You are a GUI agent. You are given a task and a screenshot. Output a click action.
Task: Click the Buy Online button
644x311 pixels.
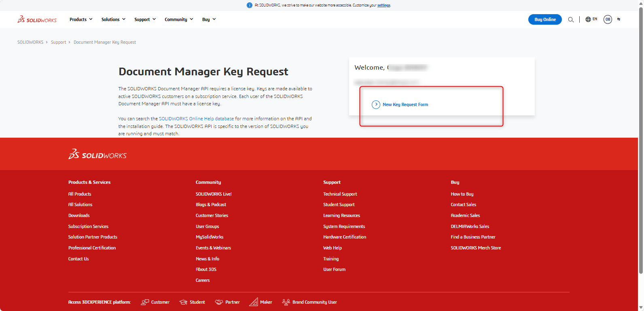click(545, 19)
